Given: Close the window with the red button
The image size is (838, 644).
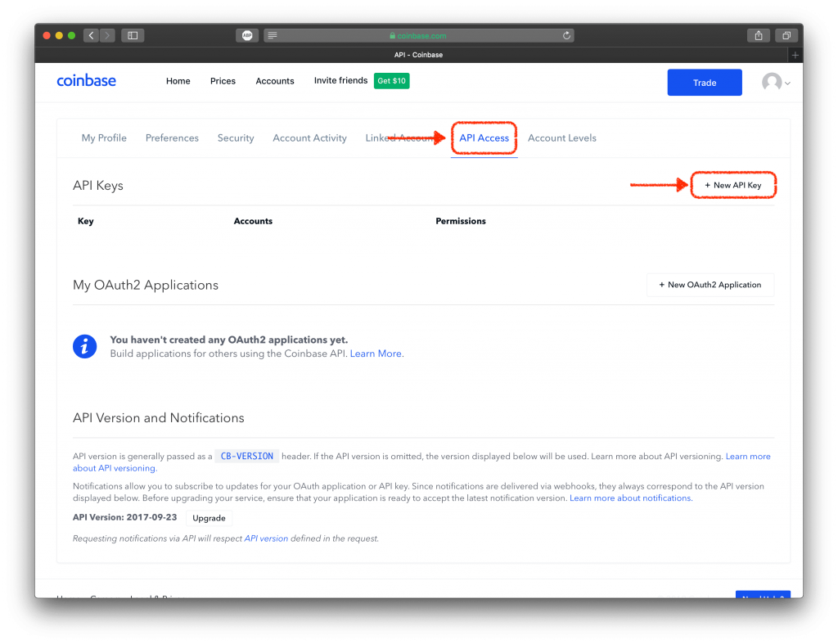Looking at the screenshot, I should tap(47, 35).
